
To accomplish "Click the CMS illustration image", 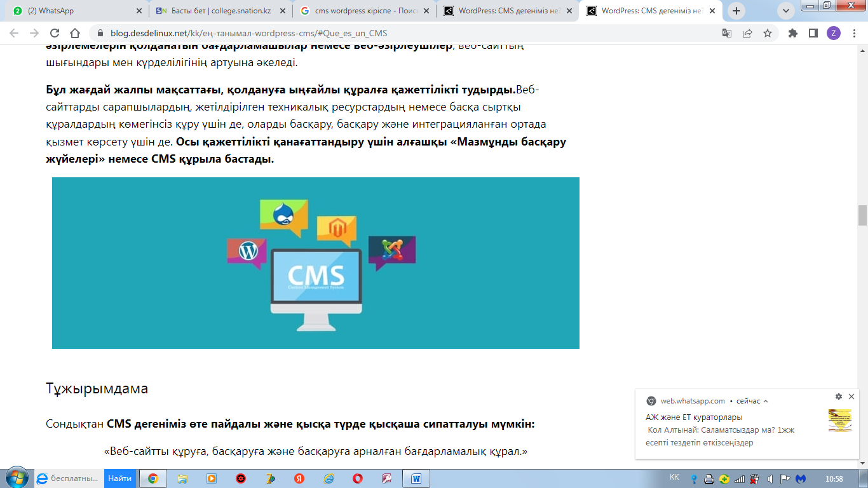I will [316, 263].
